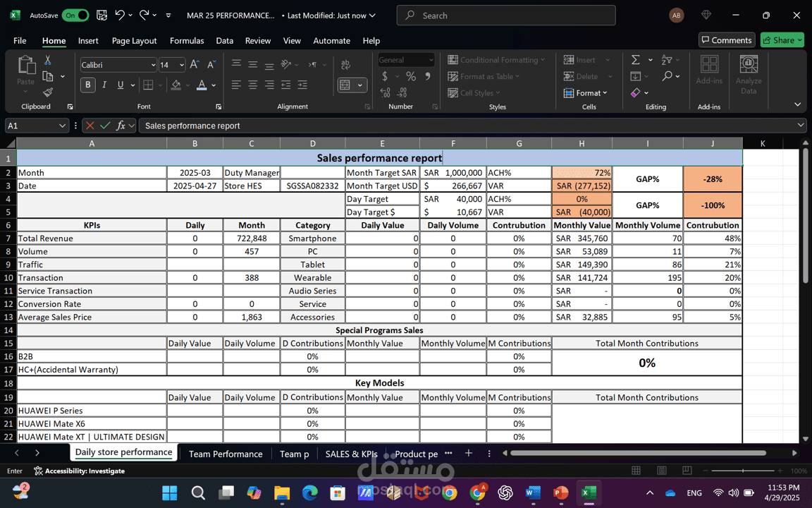The width and height of the screenshot is (812, 508).
Task: Click the Percent Style icon
Action: click(411, 76)
